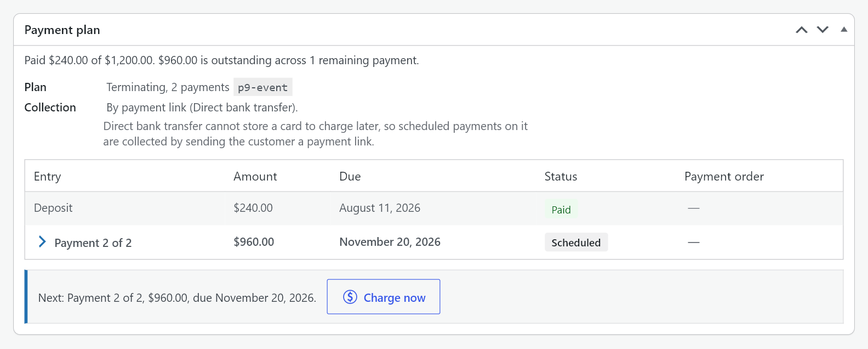868x349 pixels.
Task: Click the $240.00 amount cell
Action: tap(253, 208)
